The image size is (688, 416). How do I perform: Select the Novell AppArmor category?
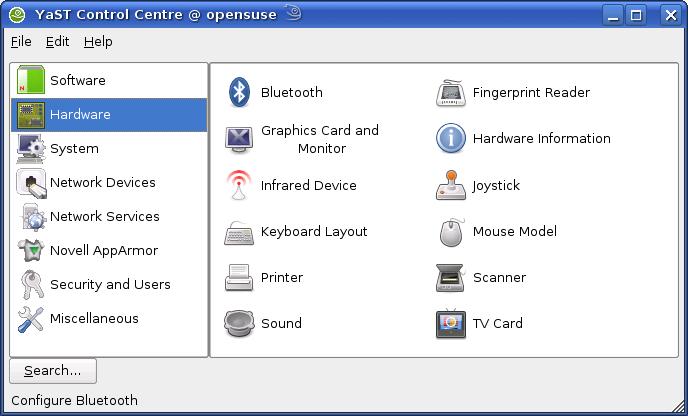(x=103, y=251)
